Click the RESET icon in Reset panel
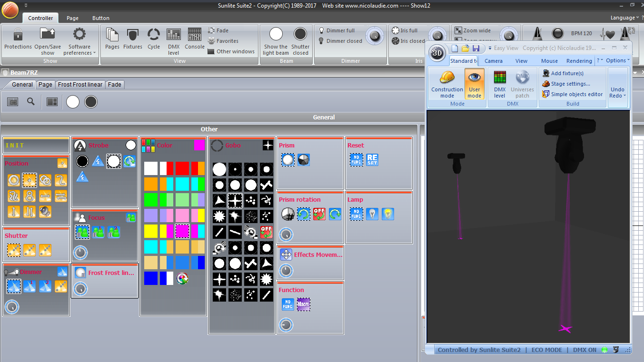Image resolution: width=644 pixels, height=362 pixels. [x=372, y=160]
